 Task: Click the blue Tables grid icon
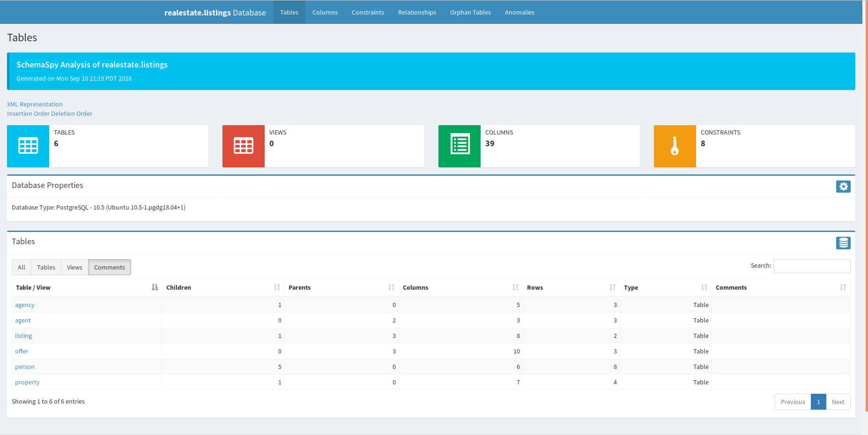tap(28, 146)
